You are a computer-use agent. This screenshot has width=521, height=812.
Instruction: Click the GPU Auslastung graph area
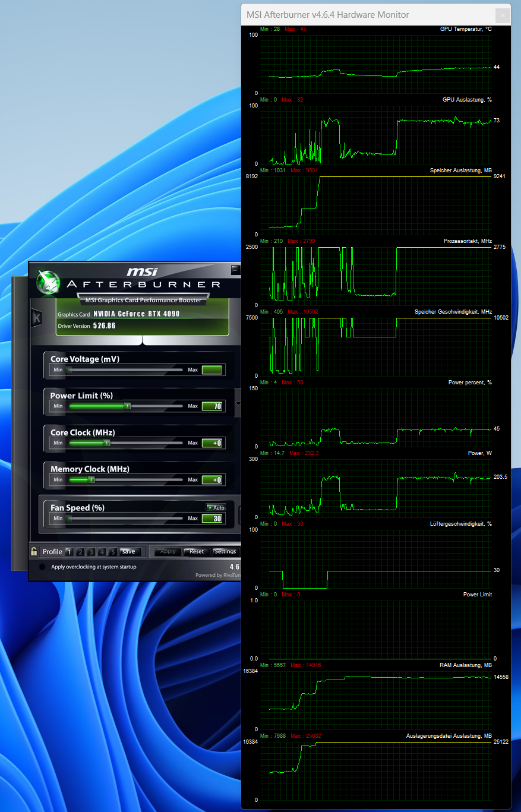click(376, 135)
